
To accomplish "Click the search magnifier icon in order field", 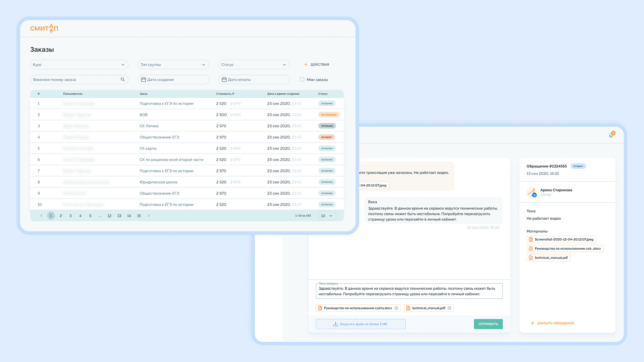I will 123,79.
